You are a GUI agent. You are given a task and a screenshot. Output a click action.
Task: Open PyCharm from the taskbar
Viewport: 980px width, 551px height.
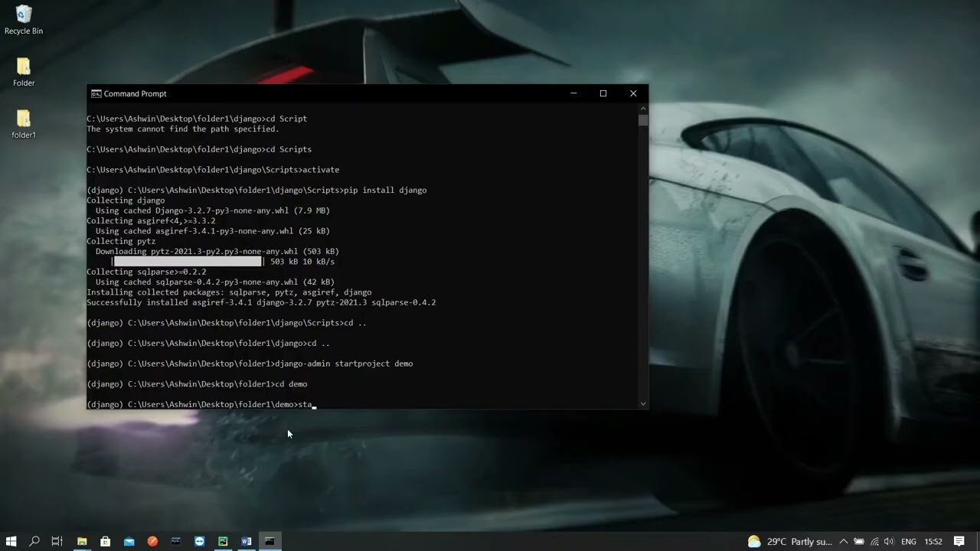click(223, 541)
